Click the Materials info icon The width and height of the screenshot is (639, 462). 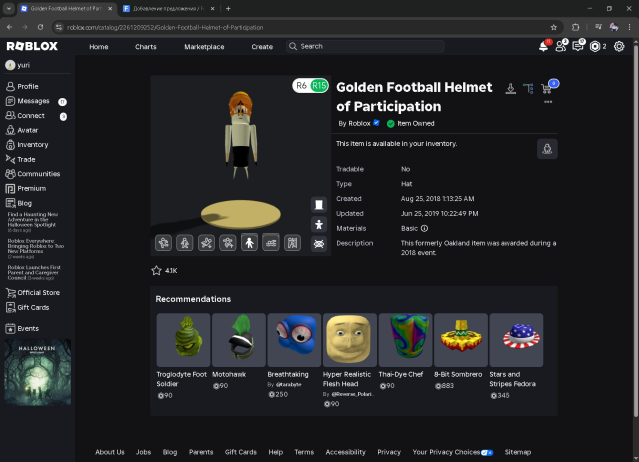[x=424, y=228]
